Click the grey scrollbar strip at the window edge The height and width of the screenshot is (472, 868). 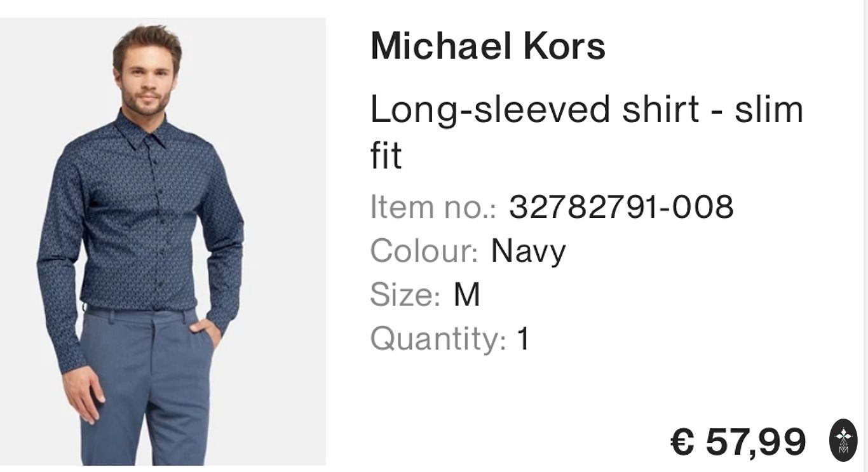pyautogui.click(x=865, y=236)
